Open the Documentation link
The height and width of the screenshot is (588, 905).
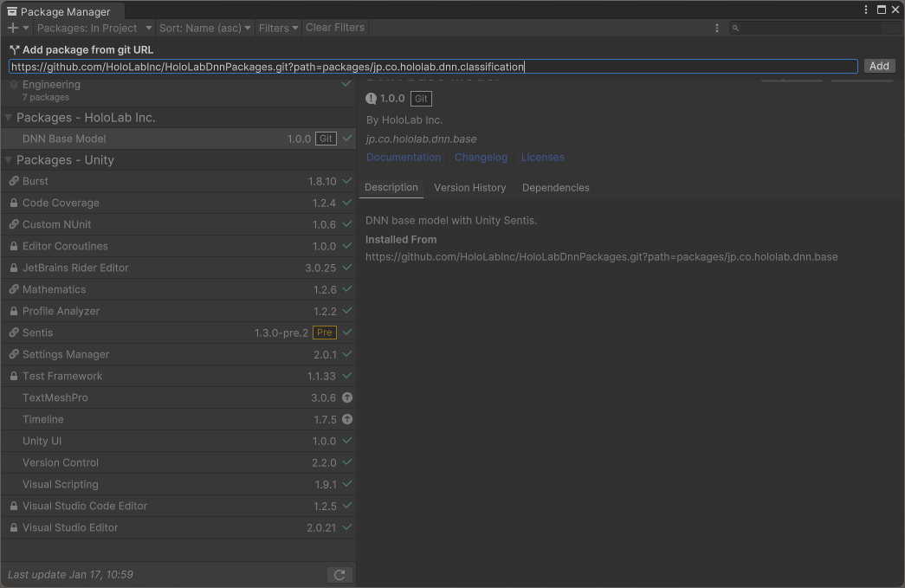tap(404, 157)
